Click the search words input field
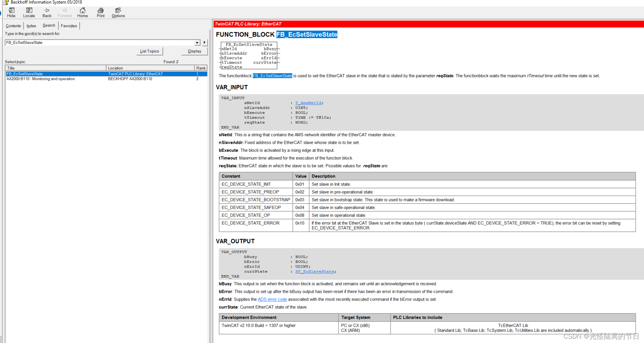This screenshot has height=343, width=644. (x=100, y=42)
